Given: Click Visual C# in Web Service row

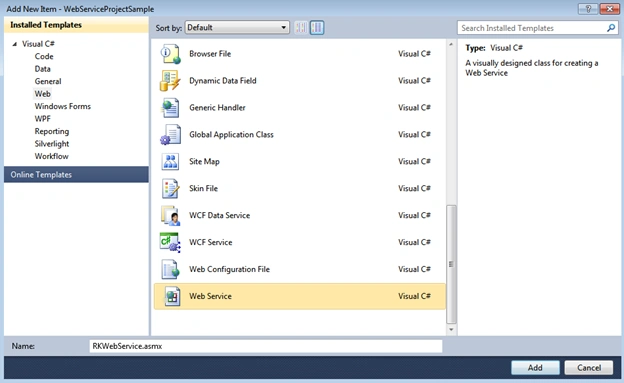Looking at the screenshot, I should coord(414,296).
